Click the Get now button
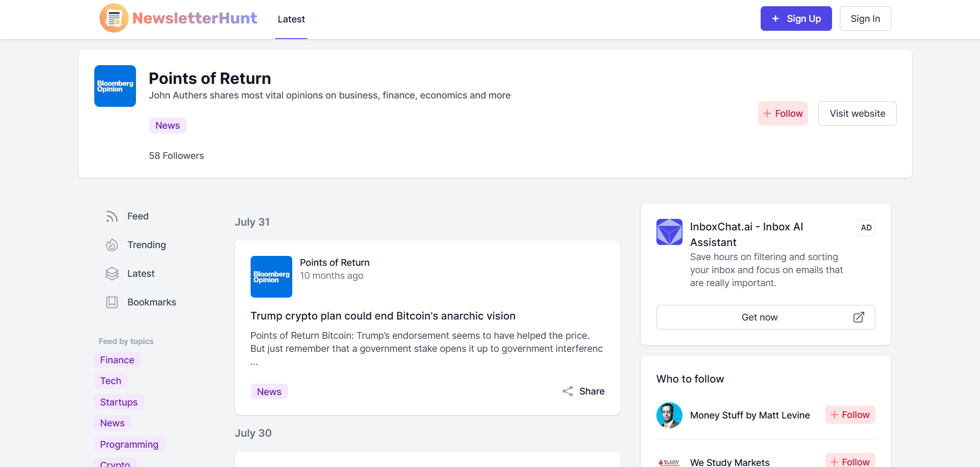Viewport: 980px width, 467px height. pos(766,317)
